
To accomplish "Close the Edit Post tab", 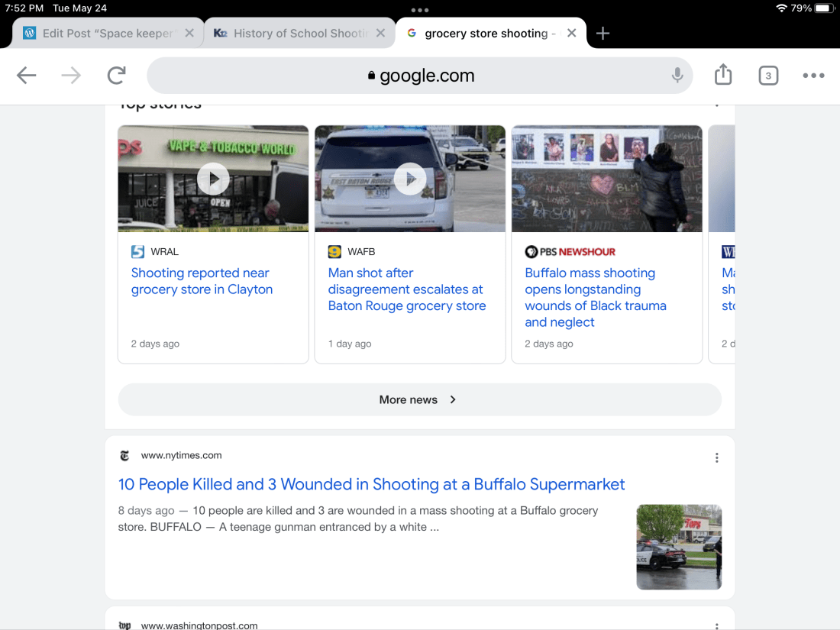I will coord(189,34).
